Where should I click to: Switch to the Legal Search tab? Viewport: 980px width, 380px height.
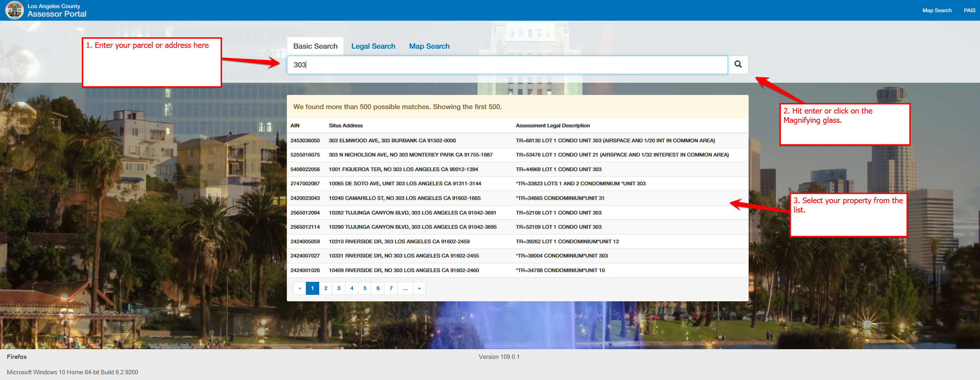coord(373,46)
